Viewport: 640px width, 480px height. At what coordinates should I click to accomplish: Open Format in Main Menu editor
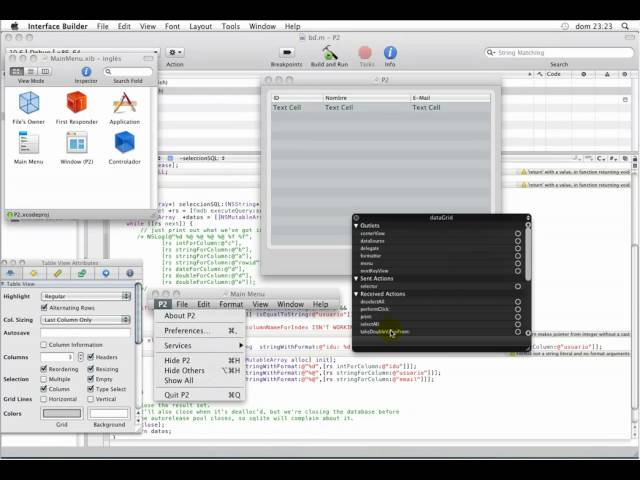pos(231,304)
